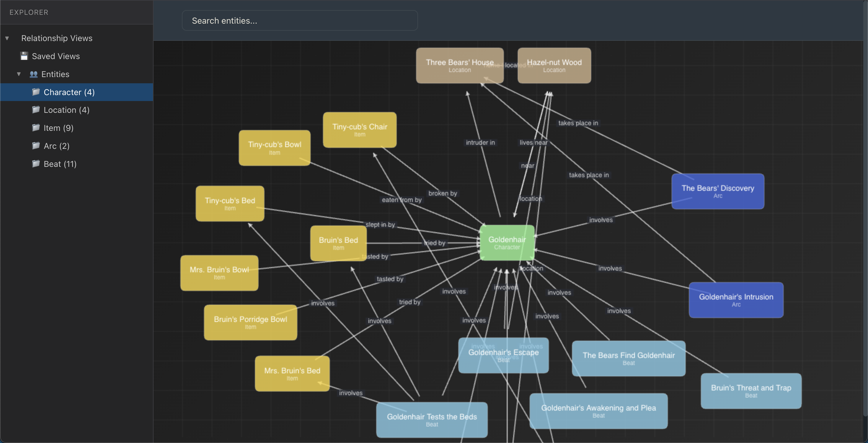
Task: Click the Location folder icon
Action: pos(36,110)
